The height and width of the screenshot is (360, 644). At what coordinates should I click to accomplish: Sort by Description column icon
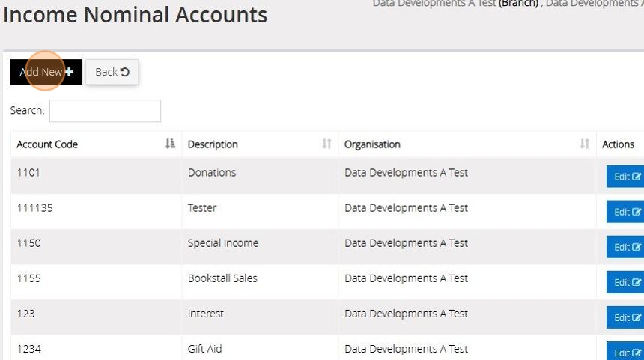pos(326,144)
